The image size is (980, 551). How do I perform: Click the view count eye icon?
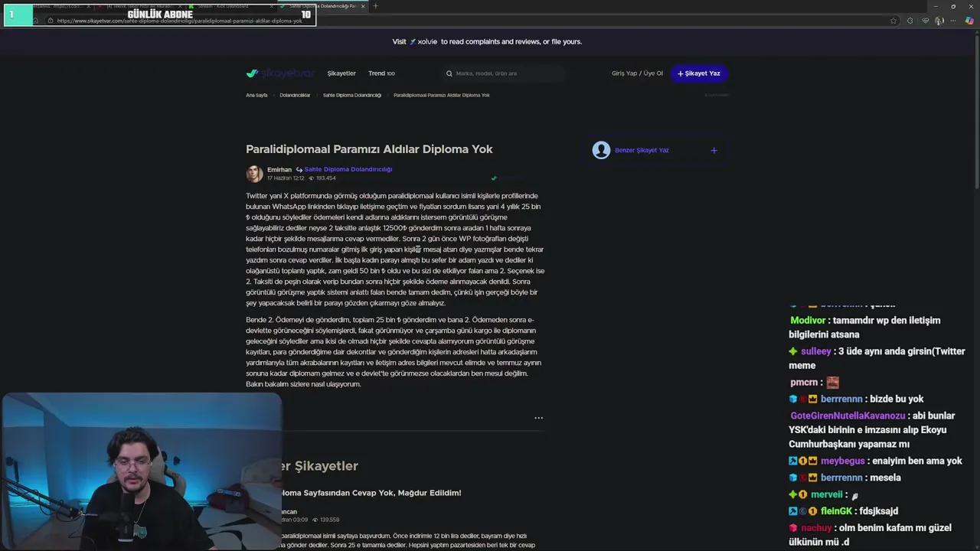(x=312, y=178)
